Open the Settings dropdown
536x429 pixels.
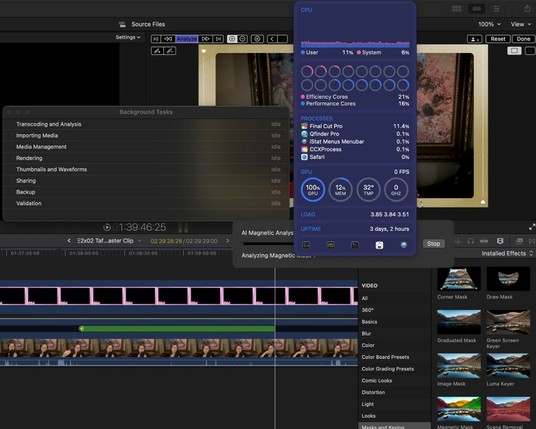[x=128, y=37]
